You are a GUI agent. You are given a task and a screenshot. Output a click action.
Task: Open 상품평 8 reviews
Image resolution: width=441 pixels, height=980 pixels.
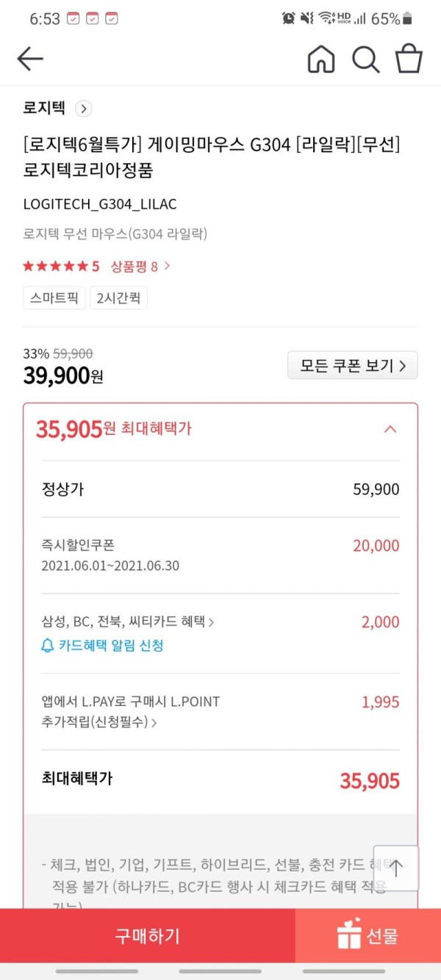pyautogui.click(x=140, y=266)
